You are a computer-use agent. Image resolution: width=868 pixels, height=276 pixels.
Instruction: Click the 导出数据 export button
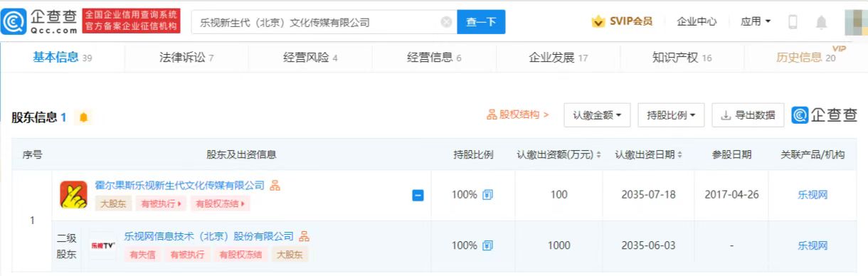(x=748, y=115)
